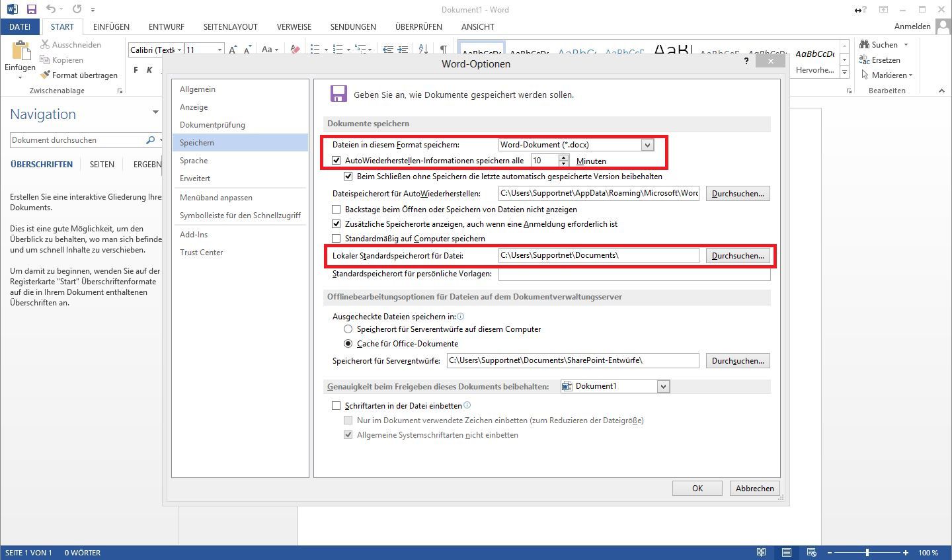Image resolution: width=952 pixels, height=560 pixels.
Task: Open Weblayout view from the status bar
Action: coord(812,552)
